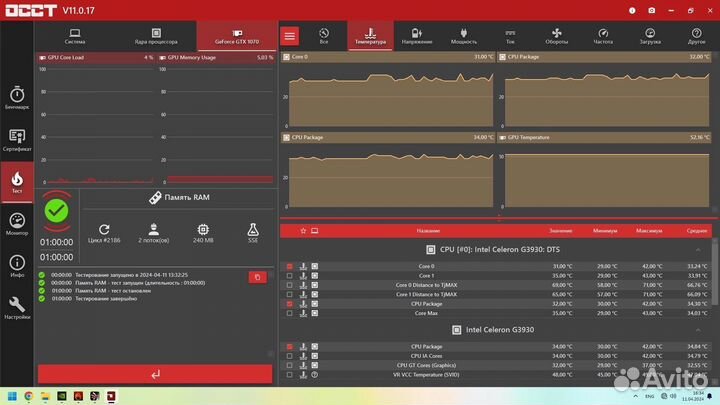Sort by the Название column header
Image resolution: width=720 pixels, height=405 pixels.
click(428, 231)
